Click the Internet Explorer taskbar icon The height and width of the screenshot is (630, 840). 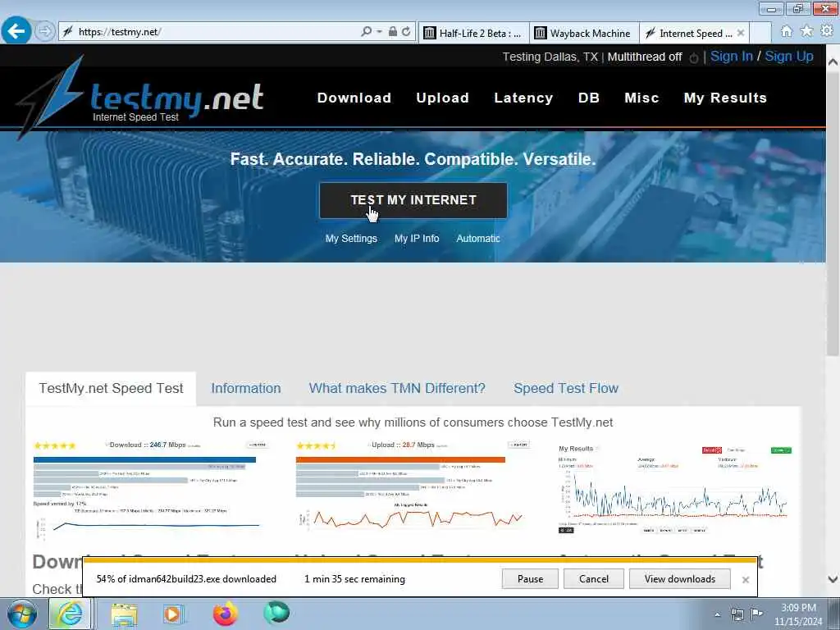point(71,614)
